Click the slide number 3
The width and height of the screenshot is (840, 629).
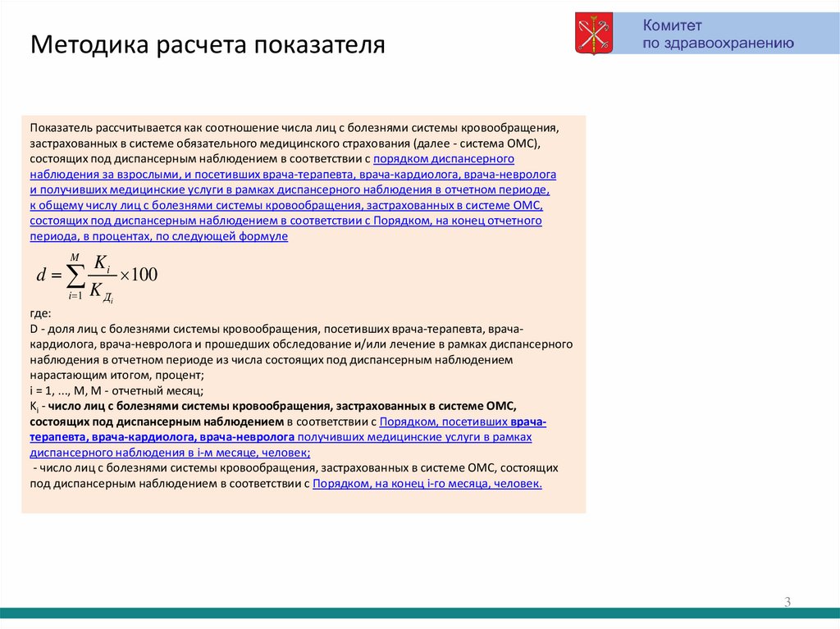pyautogui.click(x=787, y=602)
